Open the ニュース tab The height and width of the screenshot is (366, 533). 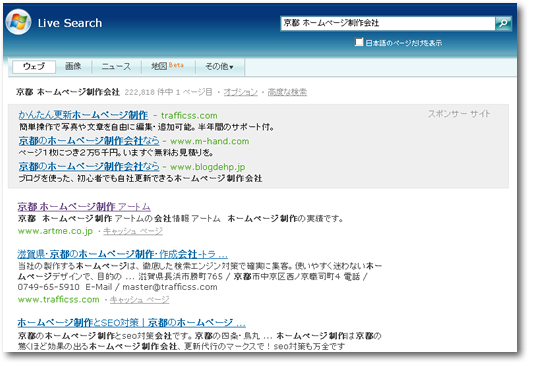pos(116,66)
